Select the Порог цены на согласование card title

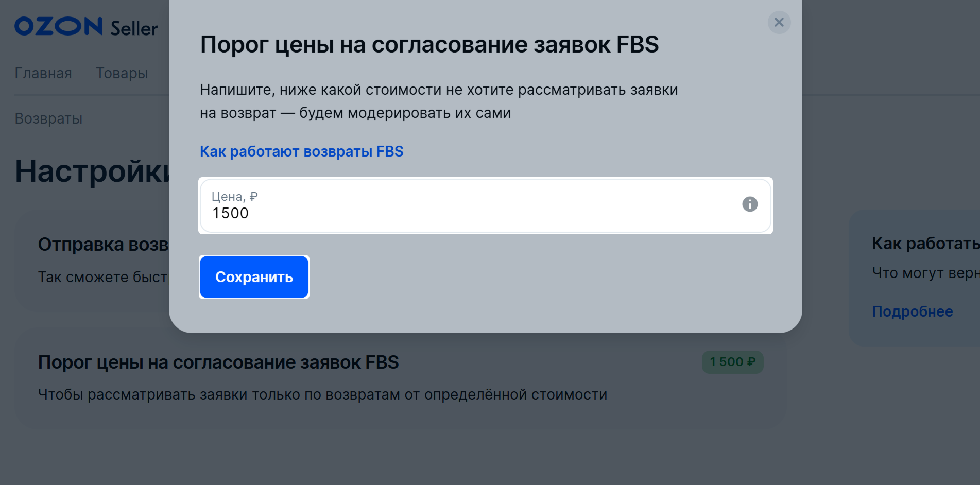click(x=218, y=362)
